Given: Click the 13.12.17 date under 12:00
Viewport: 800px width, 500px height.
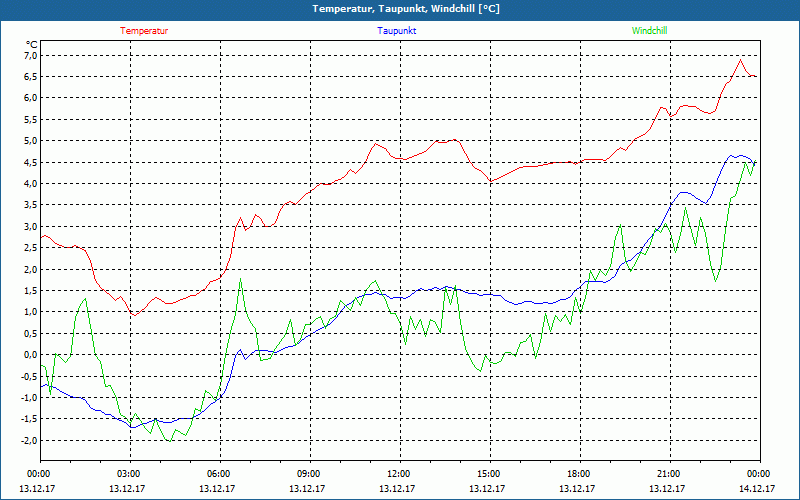Looking at the screenshot, I should click(x=397, y=489).
